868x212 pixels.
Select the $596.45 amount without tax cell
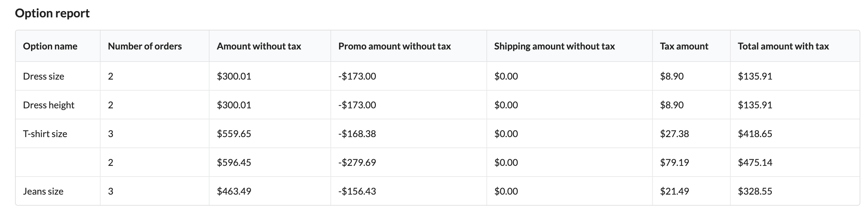(234, 163)
